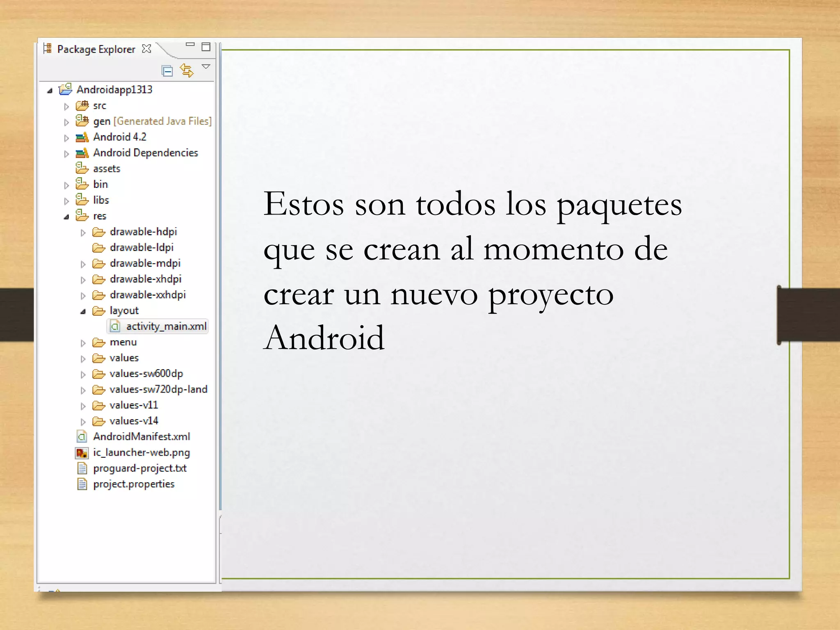Image resolution: width=840 pixels, height=630 pixels.
Task: Select the proguard-project.txt label
Action: [140, 468]
